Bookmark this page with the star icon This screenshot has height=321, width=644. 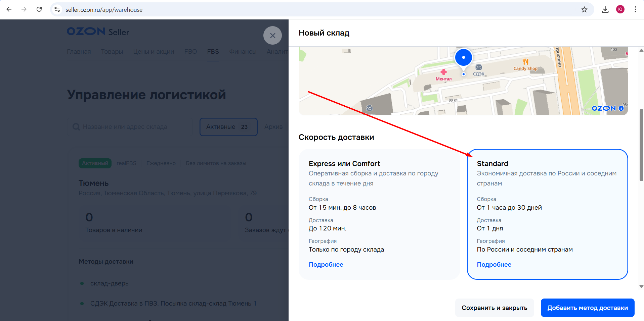pyautogui.click(x=584, y=9)
